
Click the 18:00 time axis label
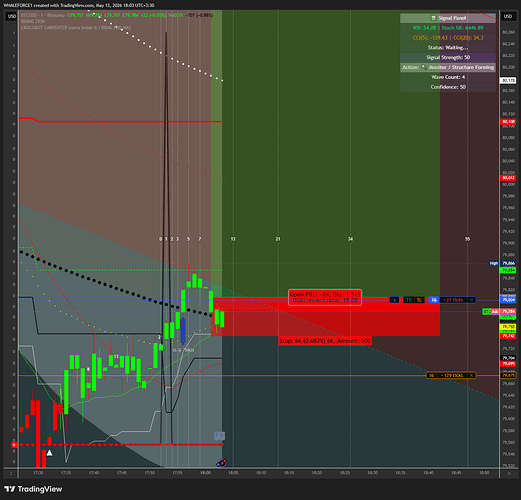(x=205, y=473)
